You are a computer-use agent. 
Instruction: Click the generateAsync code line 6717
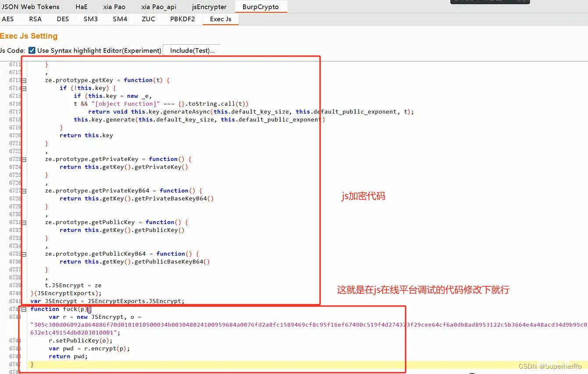[251, 112]
